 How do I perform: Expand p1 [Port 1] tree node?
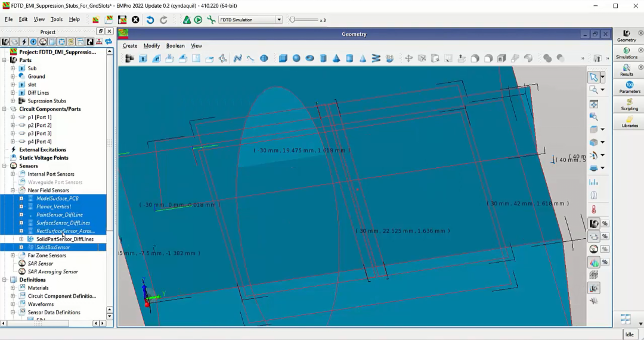pos(13,117)
